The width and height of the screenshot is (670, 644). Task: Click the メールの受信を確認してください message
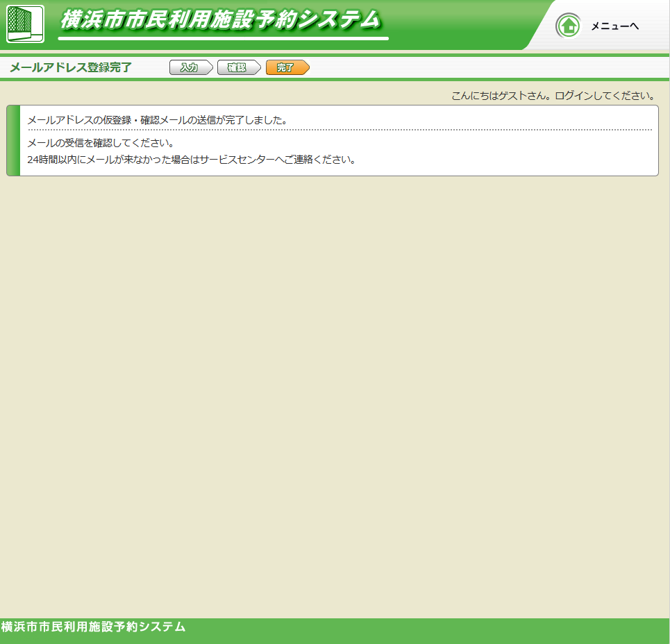tap(101, 143)
